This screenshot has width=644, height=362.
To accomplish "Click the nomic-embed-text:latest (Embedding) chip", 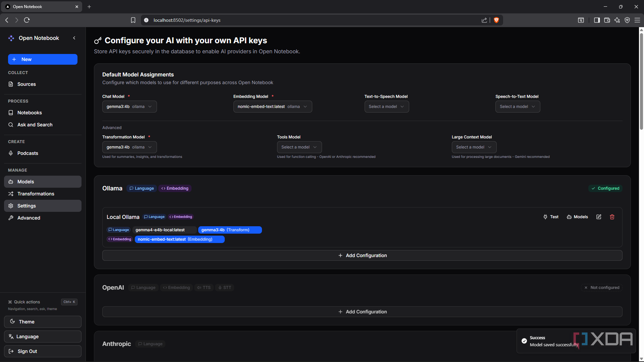I will point(179,239).
